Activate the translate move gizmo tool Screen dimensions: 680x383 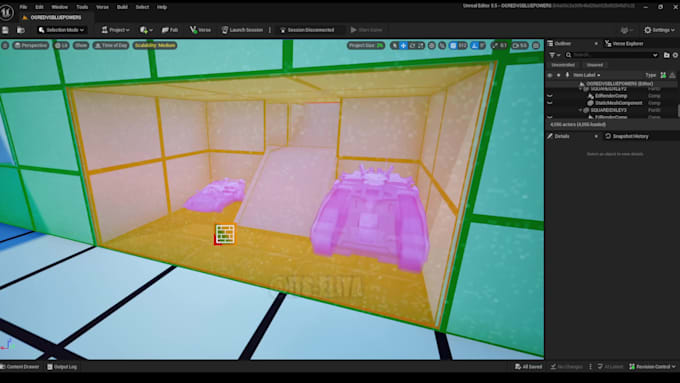click(x=403, y=45)
